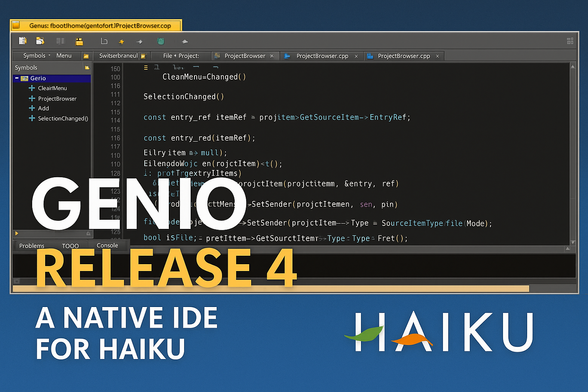Click the code line CleanMenu=Changed()
Screen dimensions: 588x392
tap(204, 77)
